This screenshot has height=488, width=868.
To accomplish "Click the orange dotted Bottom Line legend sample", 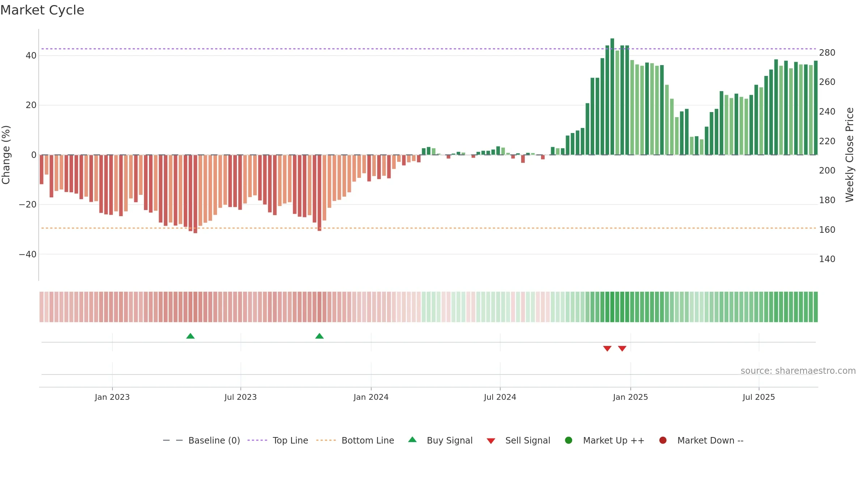I will (x=326, y=440).
